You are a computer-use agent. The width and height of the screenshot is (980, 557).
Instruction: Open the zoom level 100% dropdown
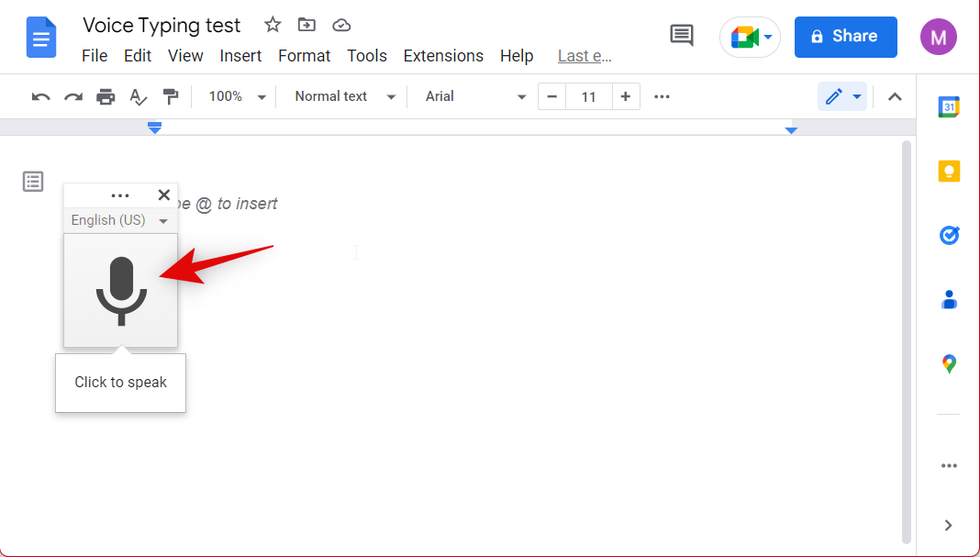236,96
